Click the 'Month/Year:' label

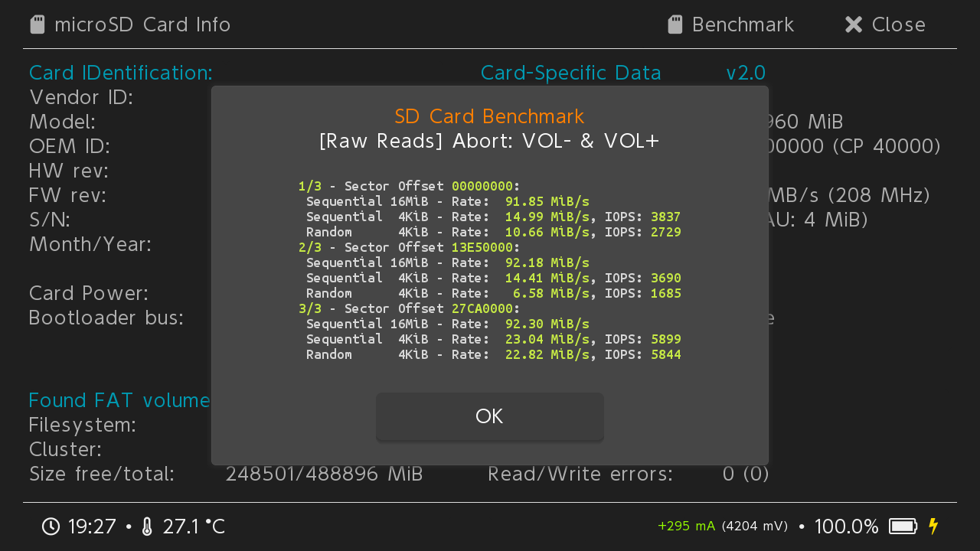point(90,244)
